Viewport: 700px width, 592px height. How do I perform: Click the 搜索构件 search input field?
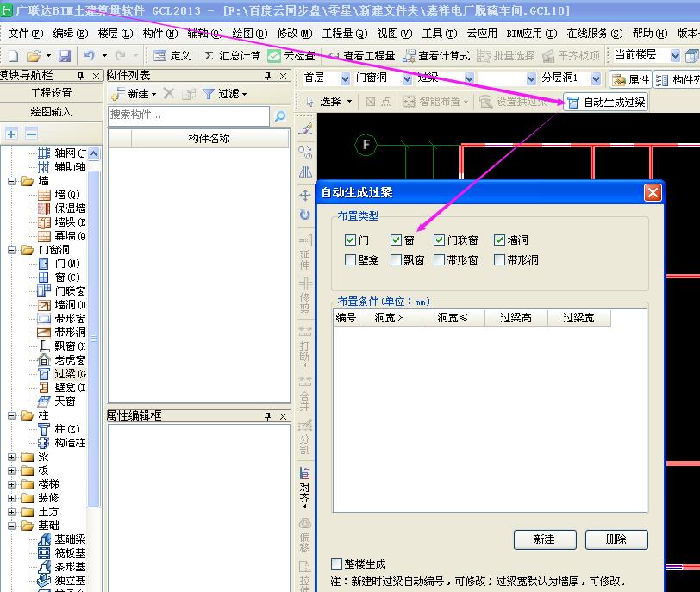(x=189, y=115)
